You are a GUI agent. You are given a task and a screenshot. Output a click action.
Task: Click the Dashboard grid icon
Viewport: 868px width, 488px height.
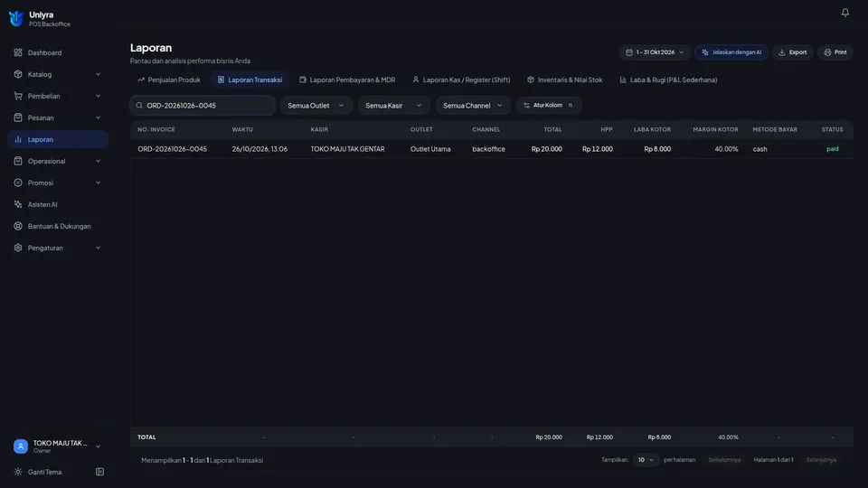tap(18, 52)
